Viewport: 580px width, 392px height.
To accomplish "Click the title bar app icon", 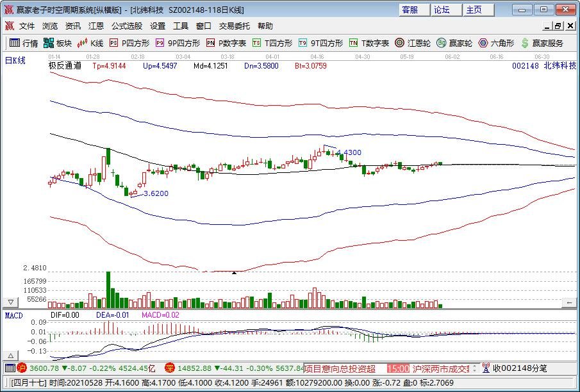I will (x=8, y=9).
